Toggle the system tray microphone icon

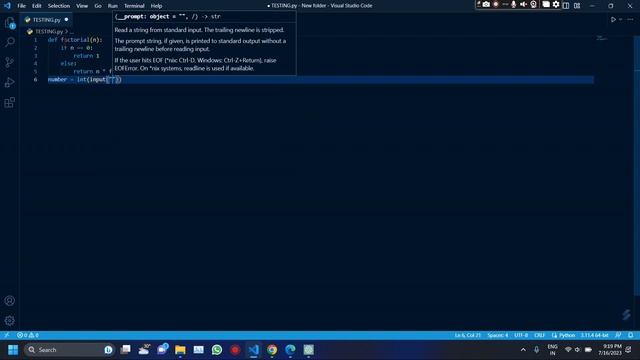(536, 350)
